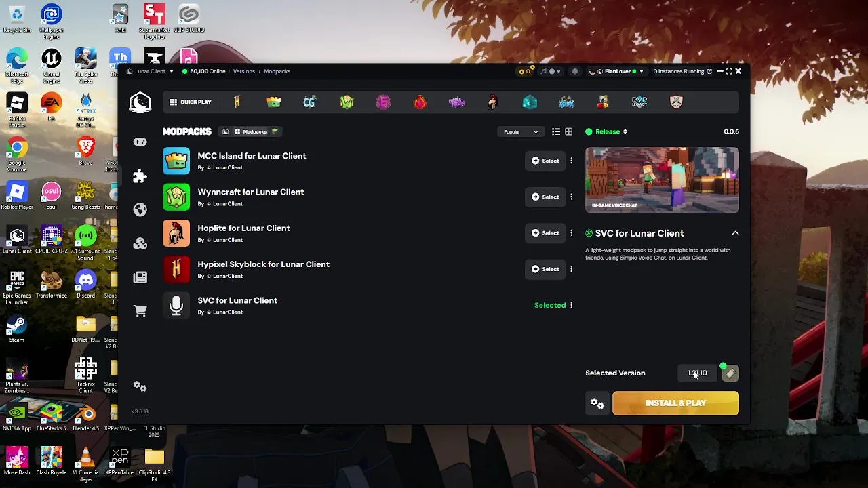This screenshot has height=488, width=868.
Task: Open the 1.21.10 selected version picker
Action: (x=697, y=373)
